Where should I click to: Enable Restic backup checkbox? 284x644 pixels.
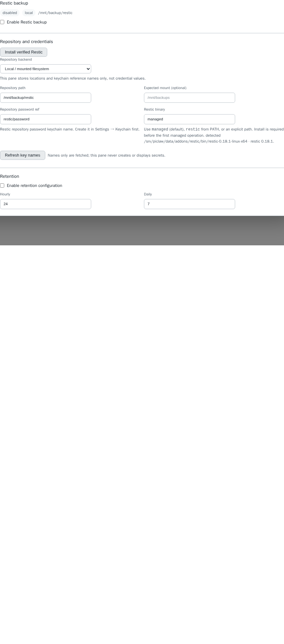[2, 22]
